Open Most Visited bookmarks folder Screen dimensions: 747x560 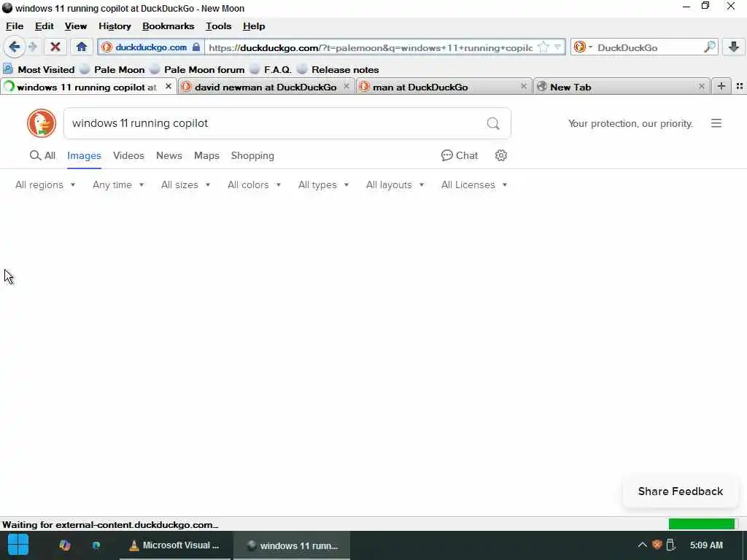pyautogui.click(x=39, y=69)
